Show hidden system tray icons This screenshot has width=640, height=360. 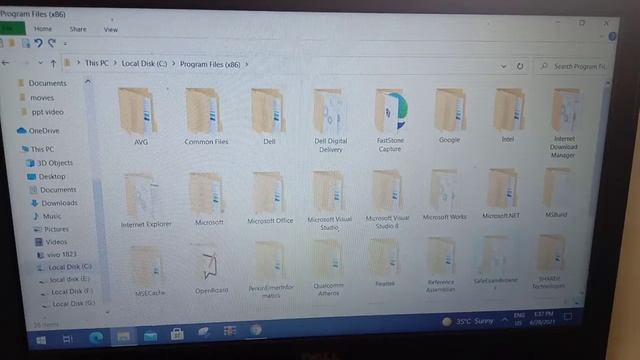505,320
